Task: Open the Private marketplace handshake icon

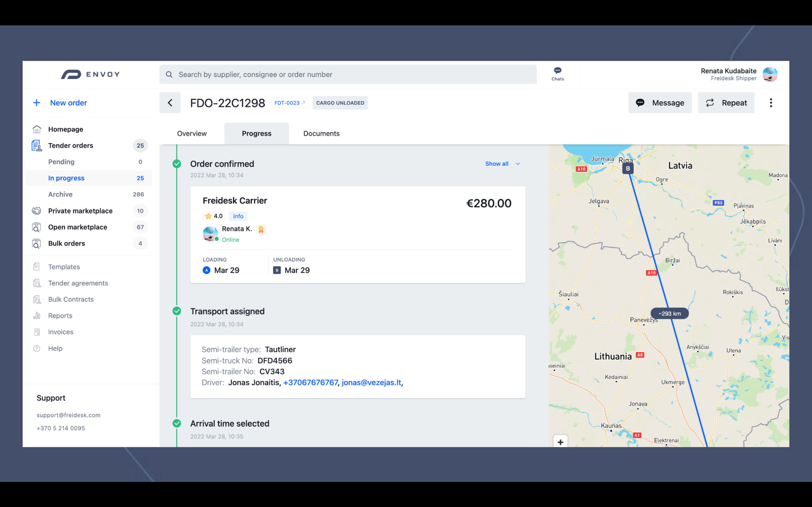Action: (37, 211)
